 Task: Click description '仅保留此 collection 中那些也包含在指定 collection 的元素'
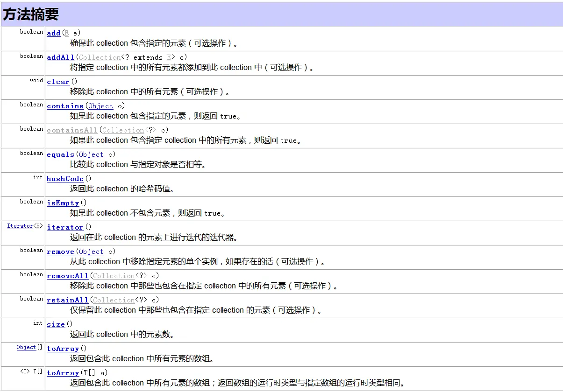point(170,310)
